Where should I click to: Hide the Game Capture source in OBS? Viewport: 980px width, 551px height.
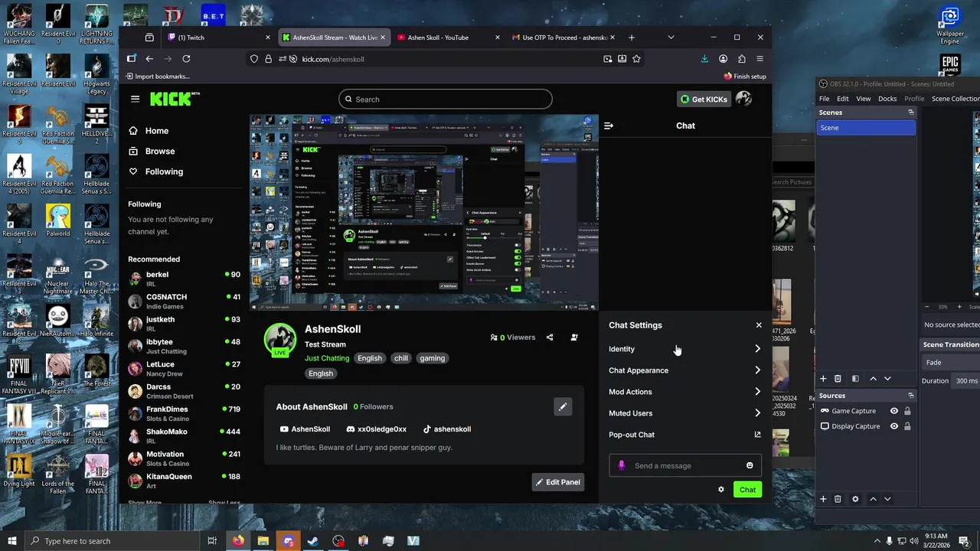coord(893,411)
